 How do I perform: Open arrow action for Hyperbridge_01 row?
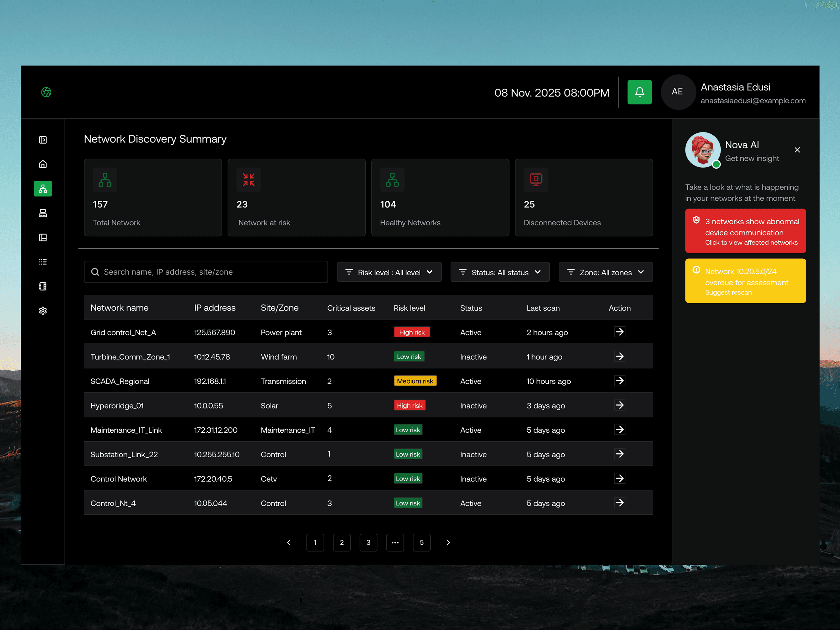click(619, 405)
